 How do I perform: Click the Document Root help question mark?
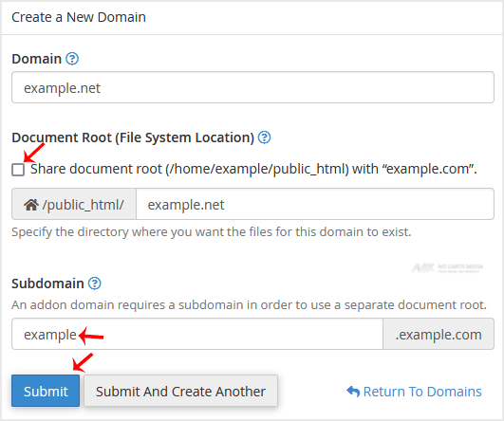tap(265, 137)
